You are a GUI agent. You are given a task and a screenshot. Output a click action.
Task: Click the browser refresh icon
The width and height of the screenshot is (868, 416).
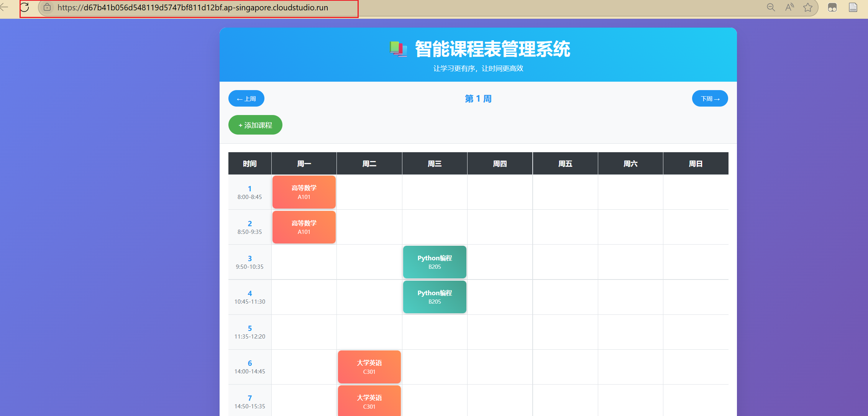(x=25, y=7)
